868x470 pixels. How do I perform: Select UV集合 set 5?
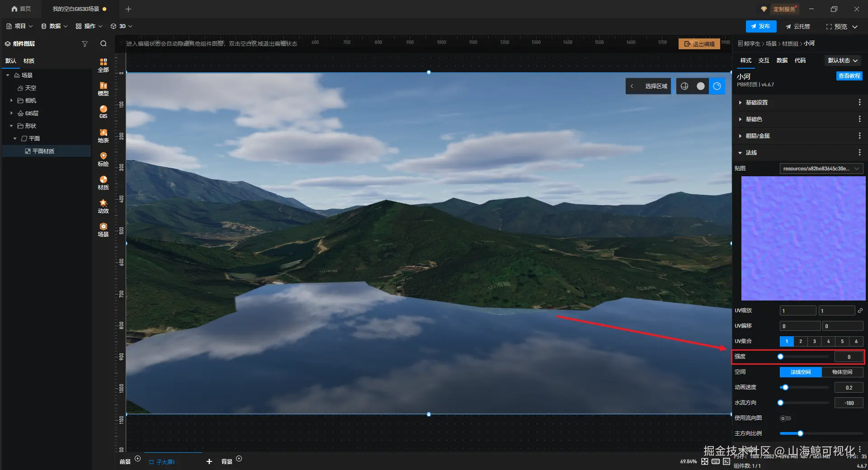click(842, 341)
